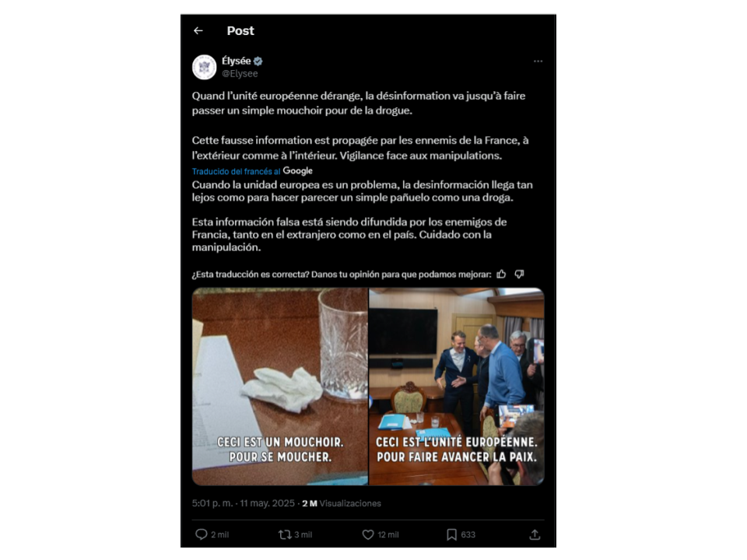
Task: Repost using the retweet icon
Action: [285, 534]
